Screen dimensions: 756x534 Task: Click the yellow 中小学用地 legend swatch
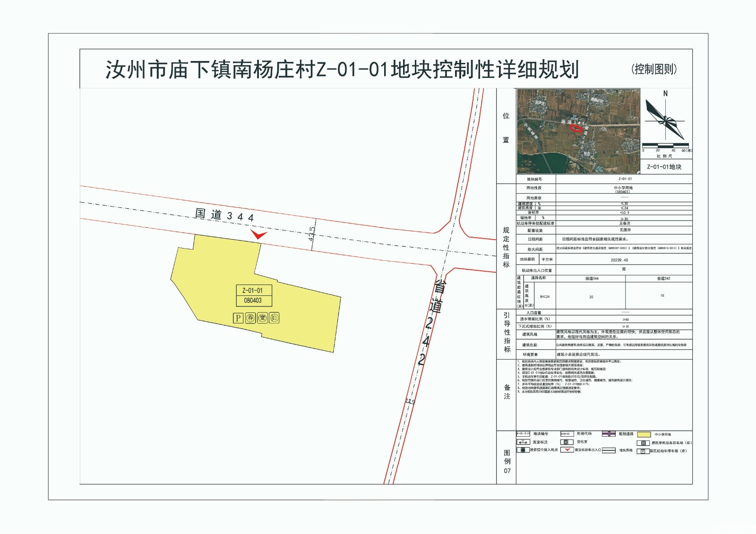pos(644,434)
